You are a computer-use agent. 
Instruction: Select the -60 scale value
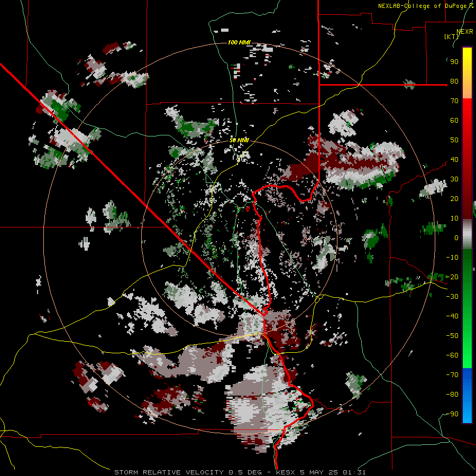click(452, 355)
